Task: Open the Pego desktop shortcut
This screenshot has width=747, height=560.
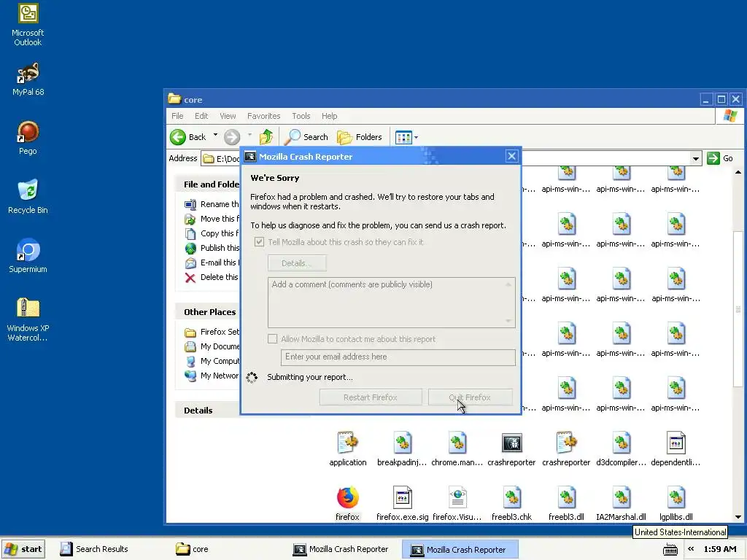Action: pos(28,138)
